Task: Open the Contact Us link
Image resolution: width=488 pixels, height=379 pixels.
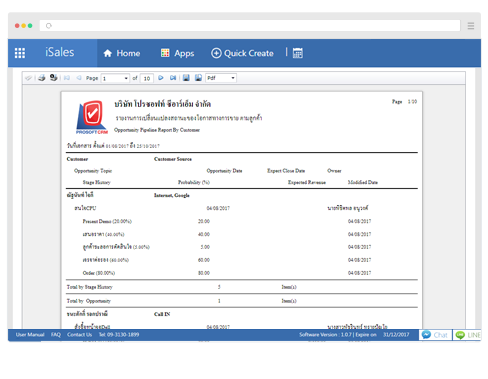Action: coord(79,335)
